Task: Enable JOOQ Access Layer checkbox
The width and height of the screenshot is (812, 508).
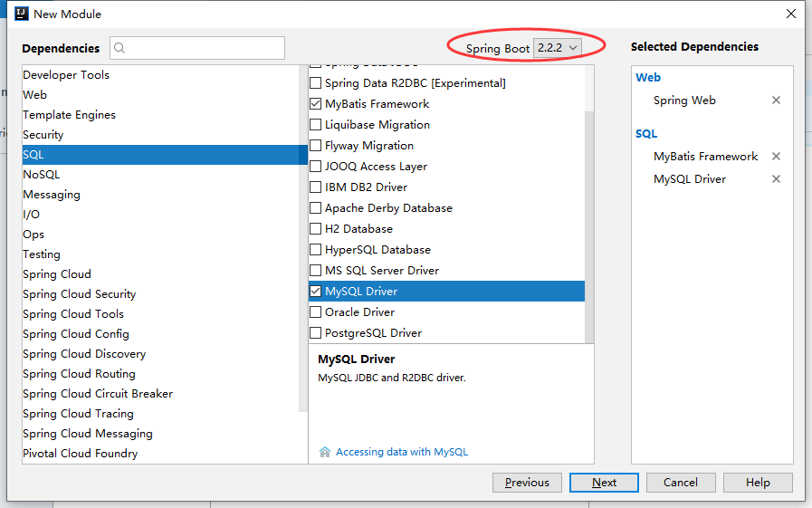Action: pyautogui.click(x=315, y=167)
